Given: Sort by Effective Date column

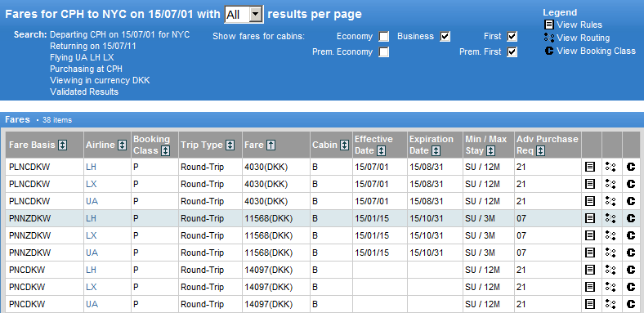Looking at the screenshot, I should 381,150.
